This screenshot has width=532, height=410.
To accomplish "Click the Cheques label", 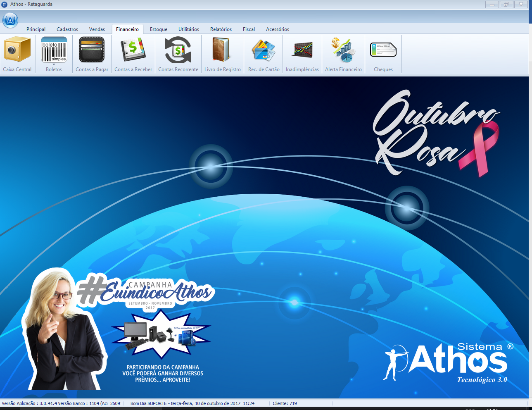I will 383,69.
